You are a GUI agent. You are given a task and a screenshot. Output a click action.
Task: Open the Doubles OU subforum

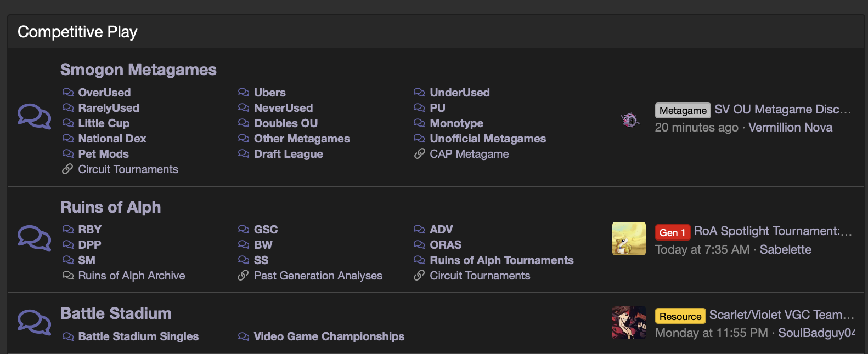pyautogui.click(x=286, y=123)
